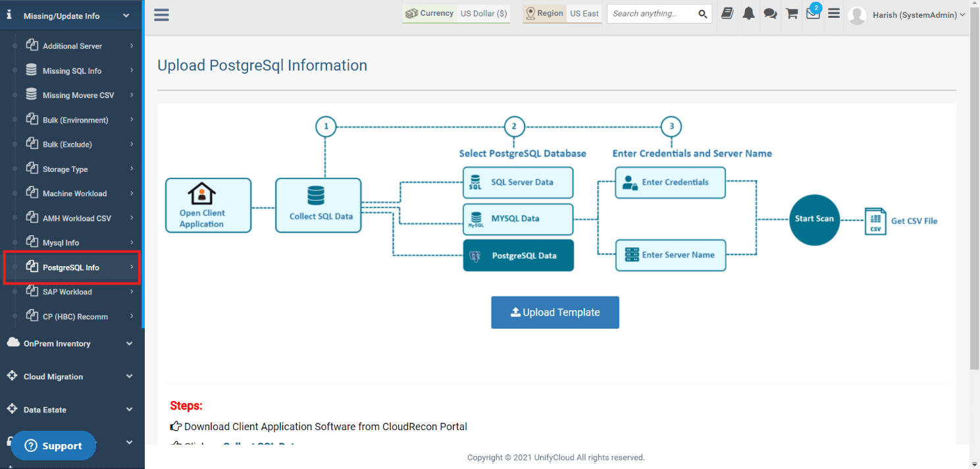Collapse the Missing/Update Info section
980x469 pixels.
click(72, 16)
